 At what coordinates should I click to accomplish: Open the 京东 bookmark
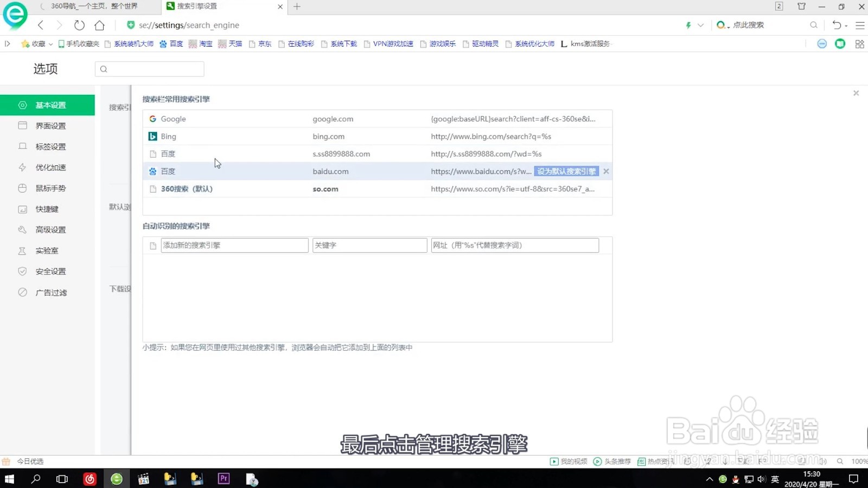click(260, 44)
